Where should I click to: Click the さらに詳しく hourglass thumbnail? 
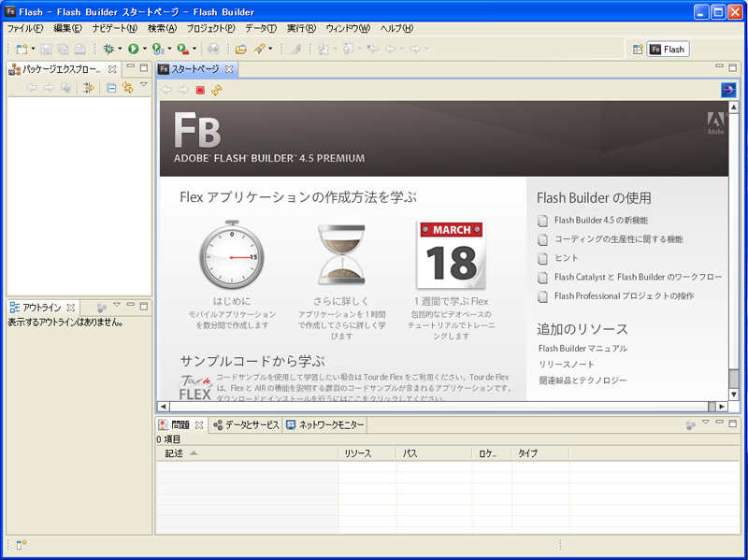pos(341,255)
